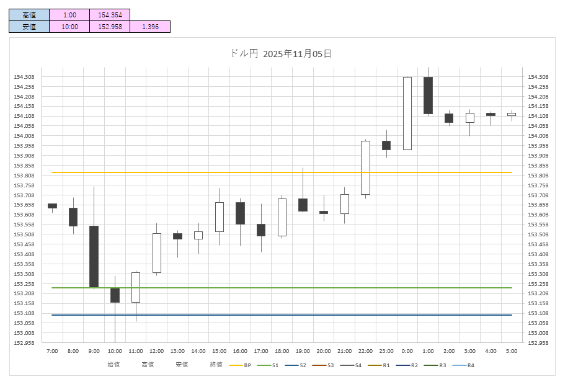
Task: Select the 安値 header cell in the table
Action: [x=29, y=27]
